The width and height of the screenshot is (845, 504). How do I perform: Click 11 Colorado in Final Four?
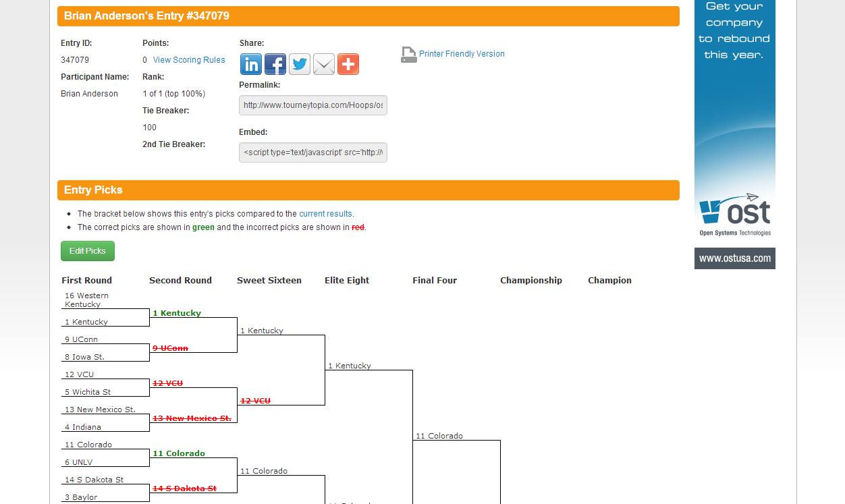pos(439,436)
